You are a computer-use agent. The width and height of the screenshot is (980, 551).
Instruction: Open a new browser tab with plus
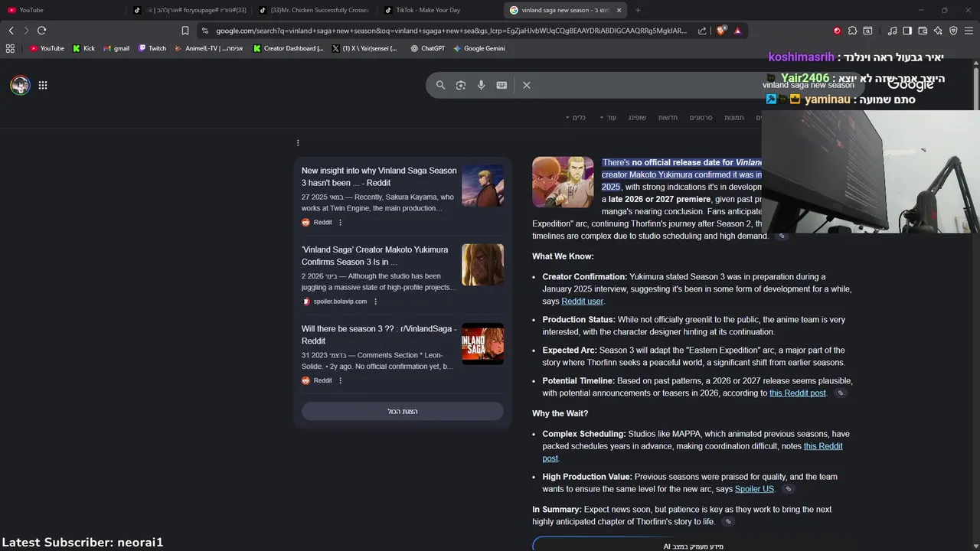[x=638, y=10]
